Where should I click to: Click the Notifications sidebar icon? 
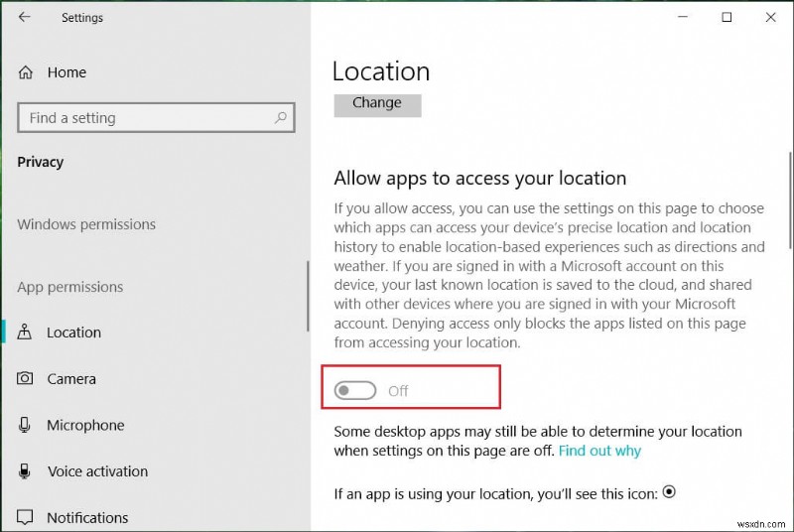(24, 517)
